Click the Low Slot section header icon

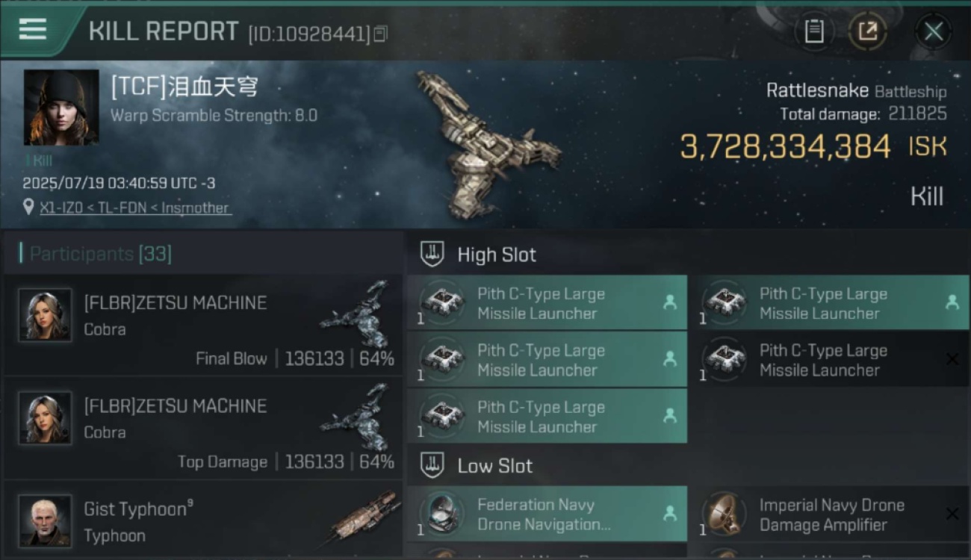[x=432, y=465]
